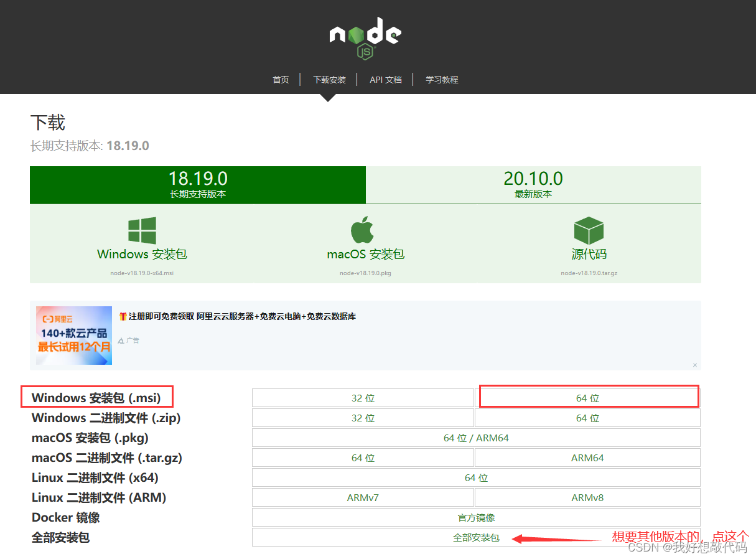Go to the 首页 nav item

[281, 80]
